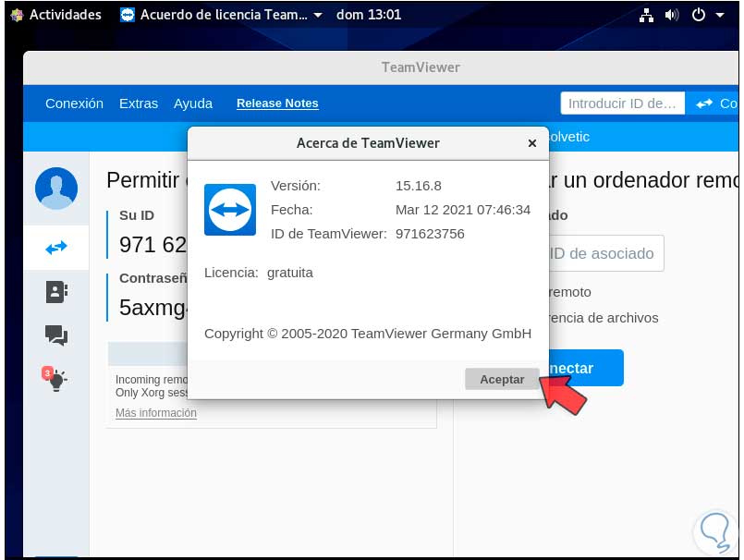Click the Introducir ID de... field
The height and width of the screenshot is (560, 744).
[622, 103]
